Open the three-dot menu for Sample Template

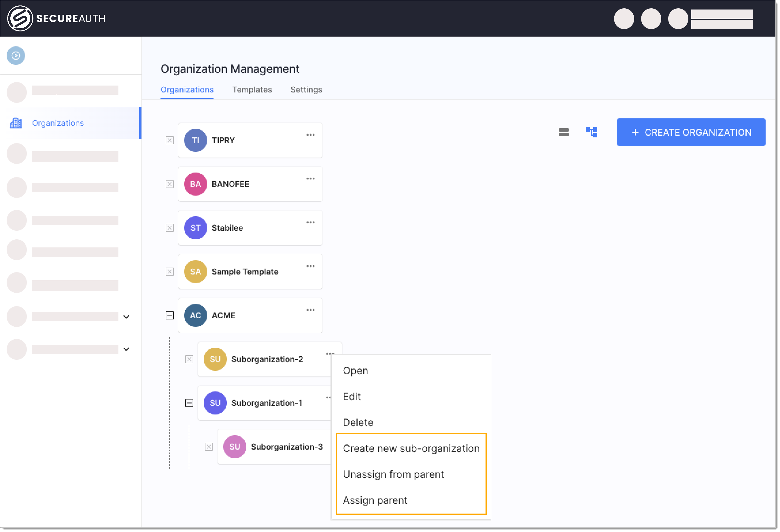[x=310, y=266]
